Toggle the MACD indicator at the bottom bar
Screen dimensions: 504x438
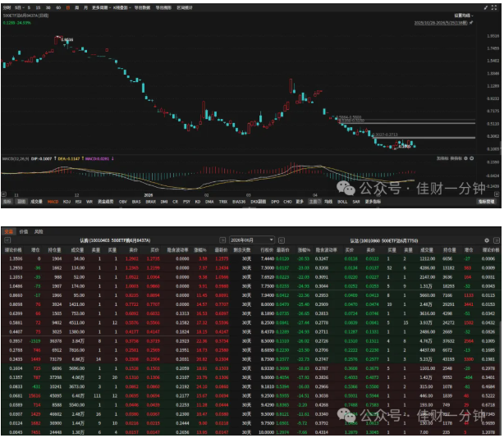pyautogui.click(x=53, y=202)
